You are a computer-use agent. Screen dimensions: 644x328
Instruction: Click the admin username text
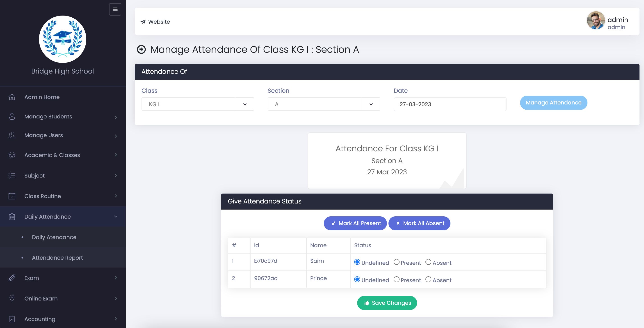click(618, 20)
